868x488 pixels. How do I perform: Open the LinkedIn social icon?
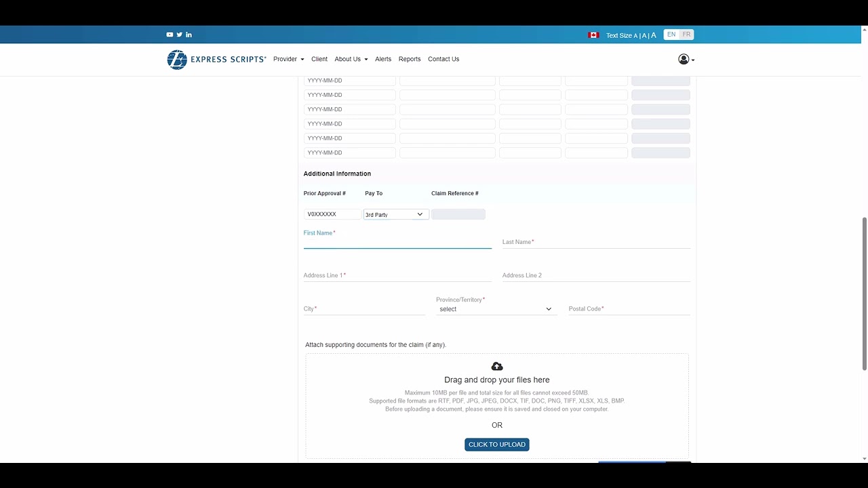click(x=189, y=35)
